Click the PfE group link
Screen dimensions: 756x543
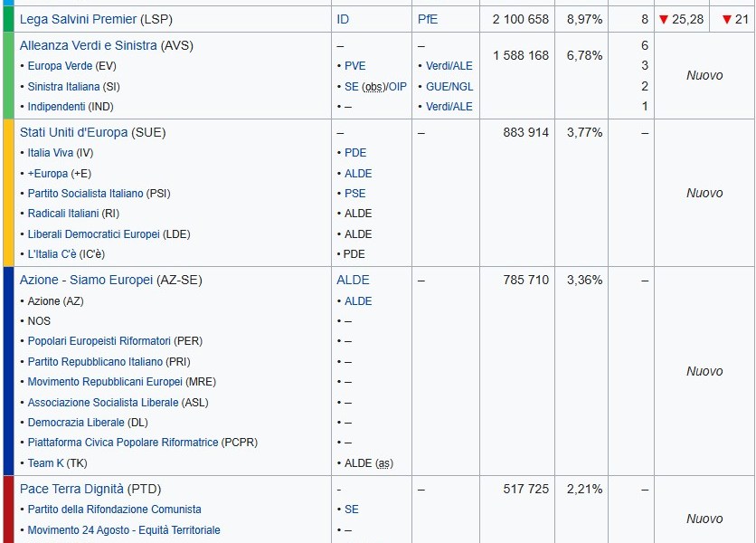(x=428, y=19)
